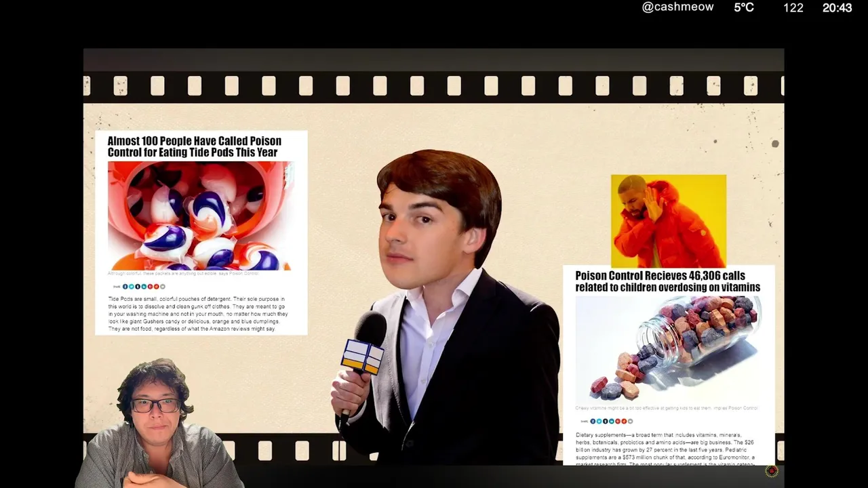Click the LinkedIn share icon in Tide Pods article

pyautogui.click(x=144, y=287)
